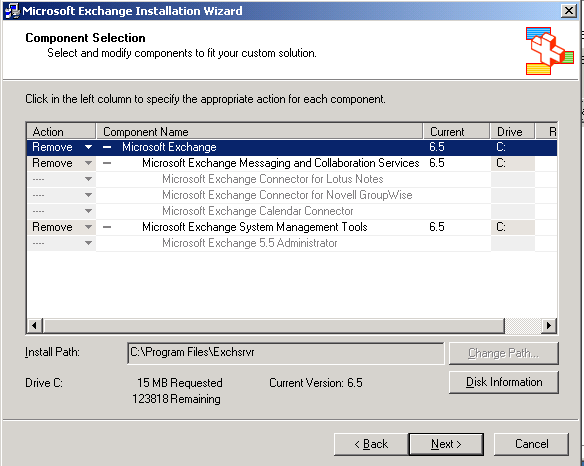Open action dropdown for Microsoft Exchange row

pyautogui.click(x=88, y=147)
